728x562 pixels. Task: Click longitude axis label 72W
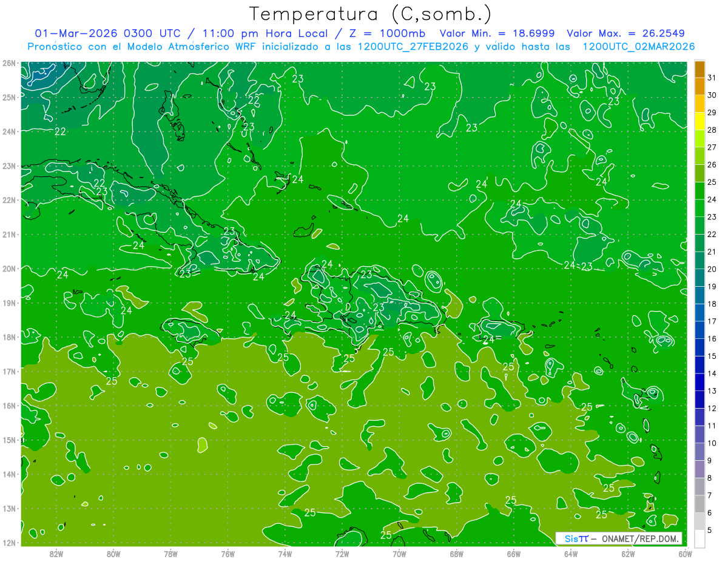(342, 554)
